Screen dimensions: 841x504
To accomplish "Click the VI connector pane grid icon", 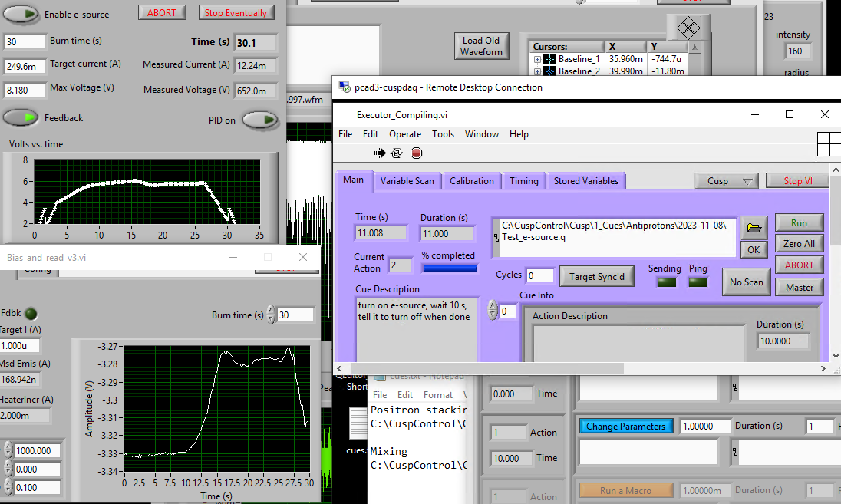I will tap(829, 144).
